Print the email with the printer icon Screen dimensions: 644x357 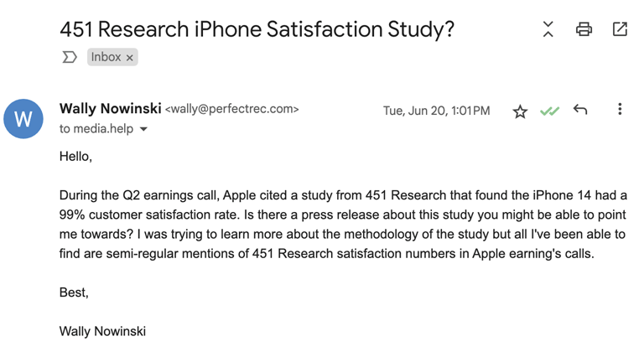tap(584, 29)
